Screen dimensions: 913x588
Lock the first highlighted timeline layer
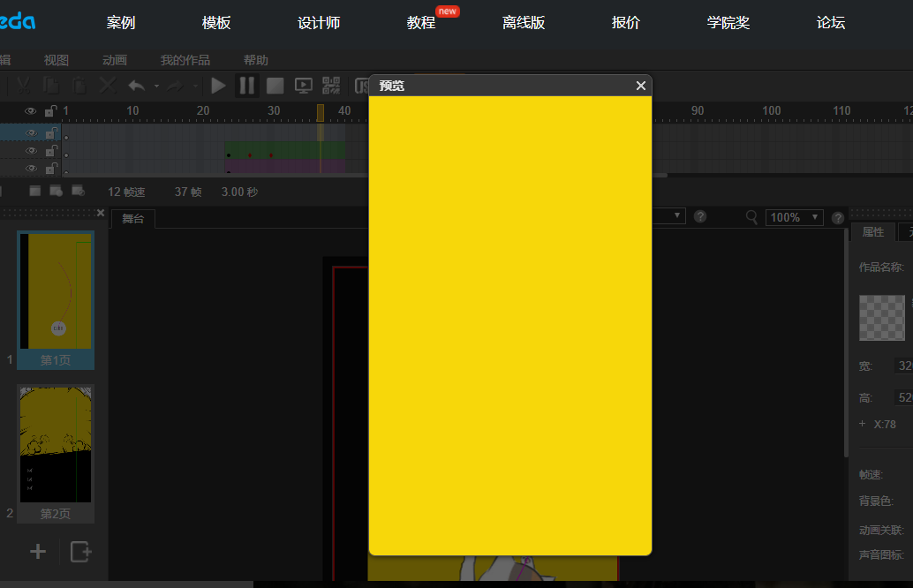click(52, 133)
